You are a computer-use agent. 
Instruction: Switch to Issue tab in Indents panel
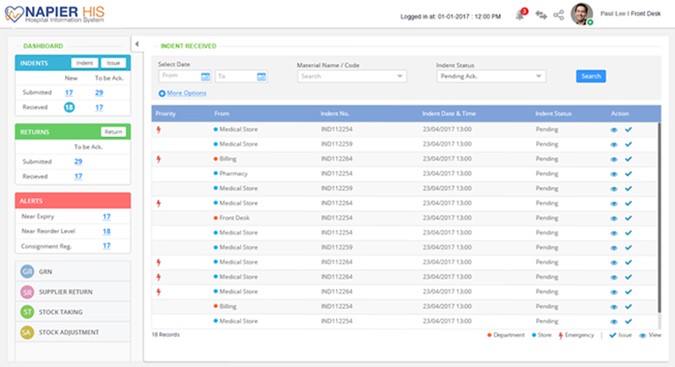pyautogui.click(x=113, y=63)
